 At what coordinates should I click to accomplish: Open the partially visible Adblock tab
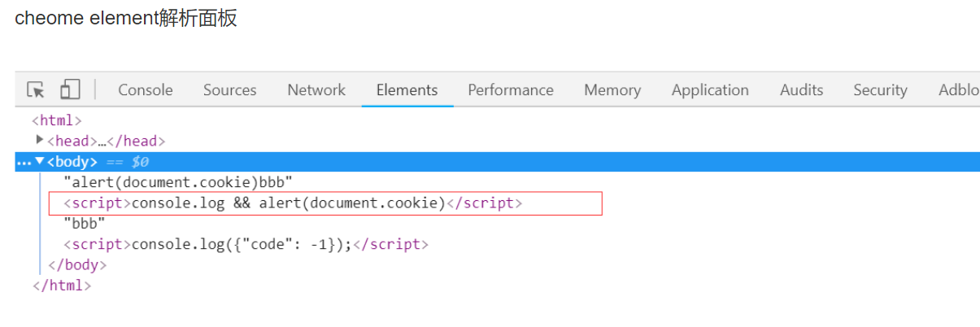(x=958, y=90)
